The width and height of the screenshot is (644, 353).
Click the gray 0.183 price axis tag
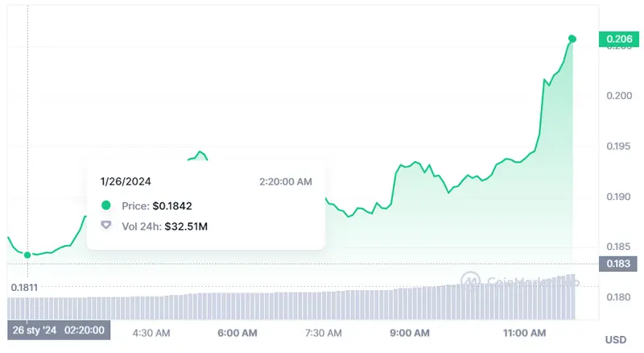point(619,264)
